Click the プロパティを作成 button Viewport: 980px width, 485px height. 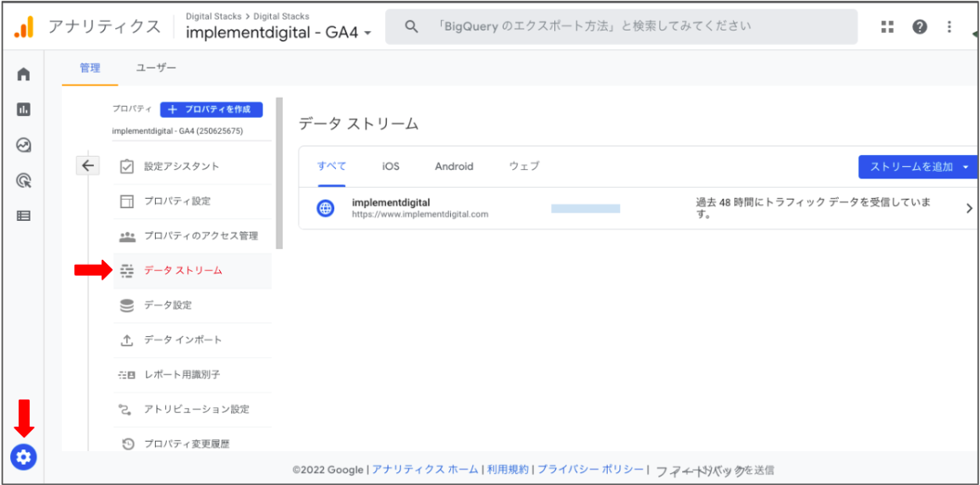[x=212, y=109]
